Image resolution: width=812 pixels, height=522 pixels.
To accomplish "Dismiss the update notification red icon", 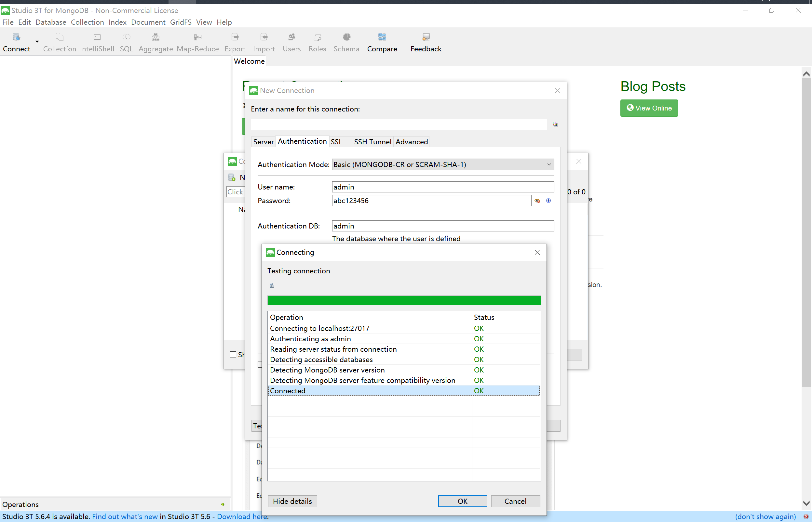I will [x=806, y=516].
